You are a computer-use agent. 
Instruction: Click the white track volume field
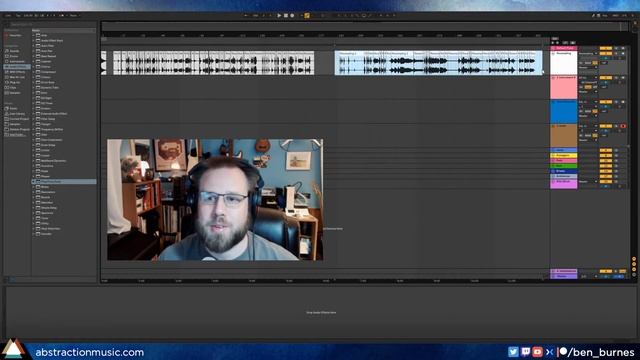(606, 58)
